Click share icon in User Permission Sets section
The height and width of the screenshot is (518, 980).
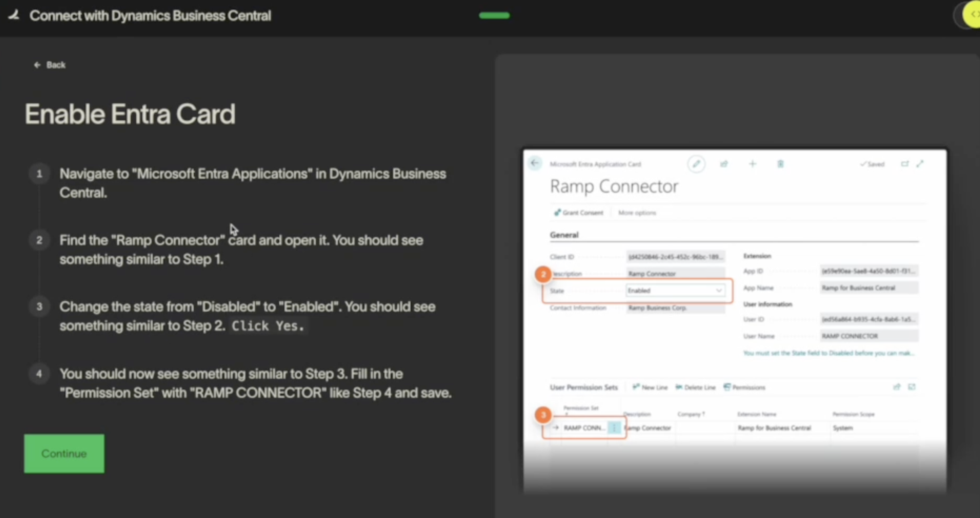pos(897,387)
